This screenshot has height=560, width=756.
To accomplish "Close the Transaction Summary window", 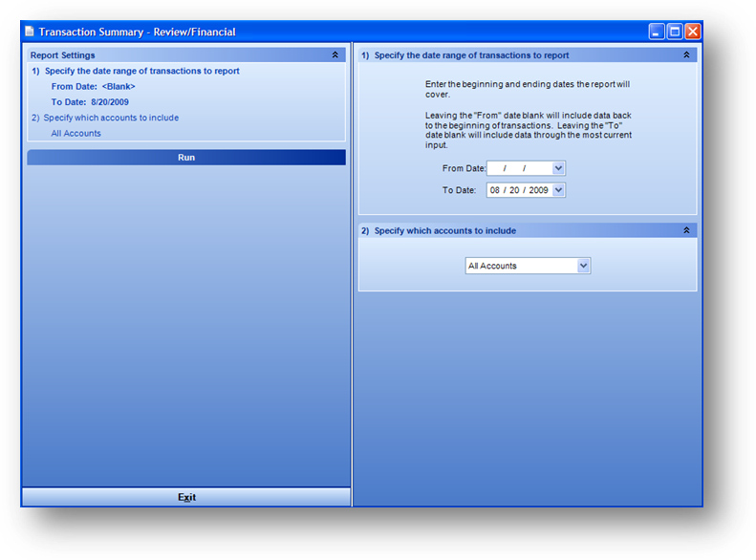I will tap(692, 32).
